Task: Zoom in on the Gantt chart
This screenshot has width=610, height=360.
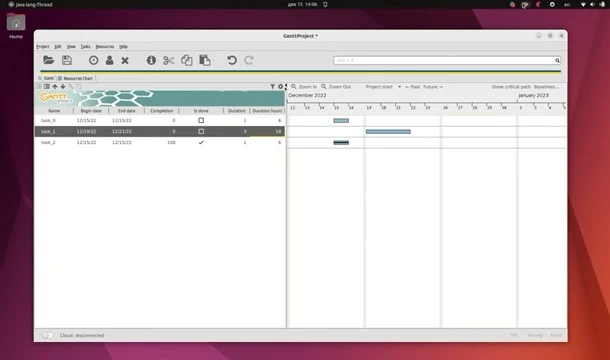Action: point(304,86)
